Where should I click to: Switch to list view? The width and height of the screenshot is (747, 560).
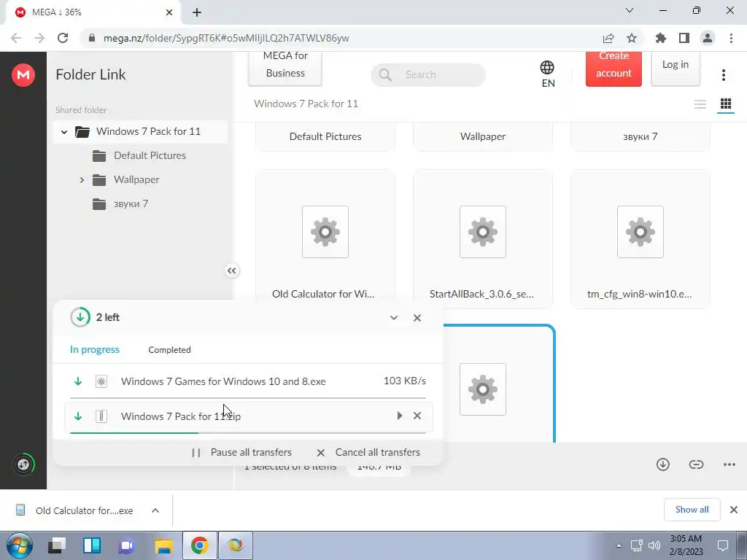[x=700, y=104]
